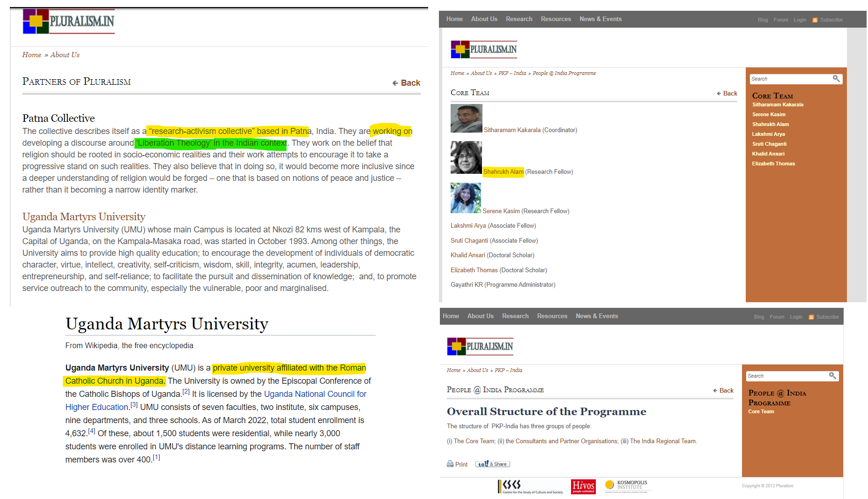Go Back from Partners of Pluralism page

point(406,83)
